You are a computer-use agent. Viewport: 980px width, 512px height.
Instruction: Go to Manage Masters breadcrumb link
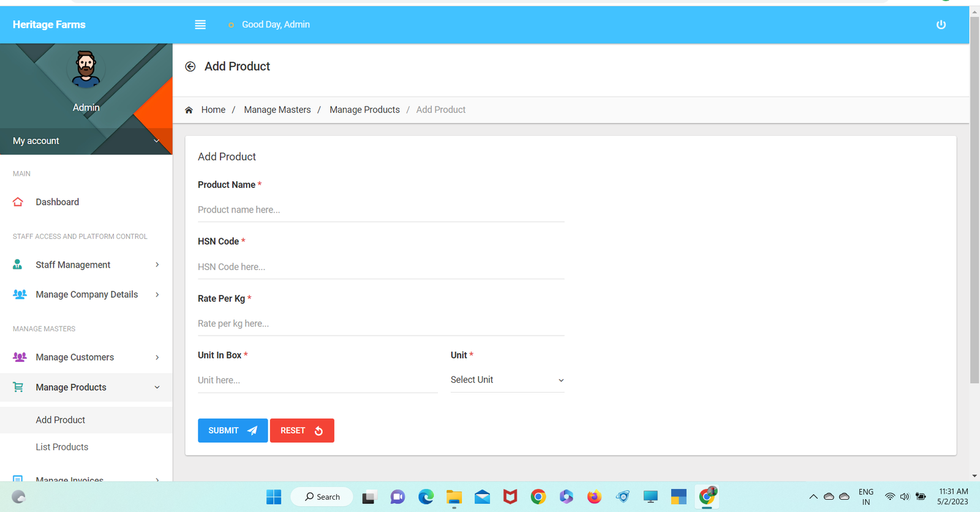point(277,110)
